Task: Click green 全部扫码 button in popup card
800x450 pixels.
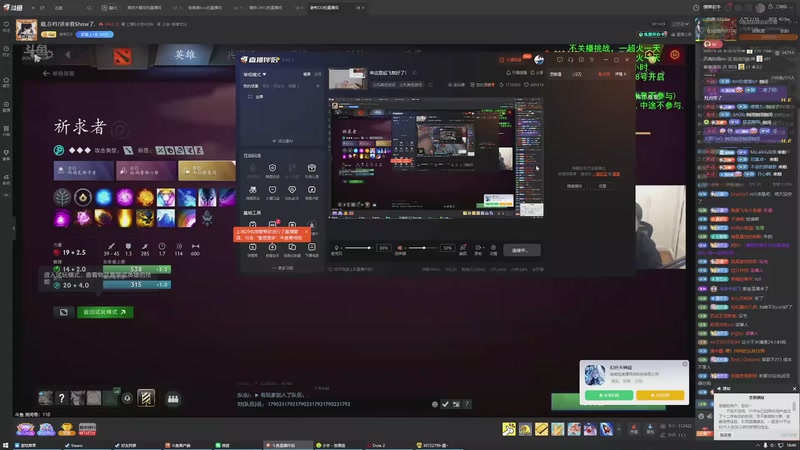Action: pos(609,395)
